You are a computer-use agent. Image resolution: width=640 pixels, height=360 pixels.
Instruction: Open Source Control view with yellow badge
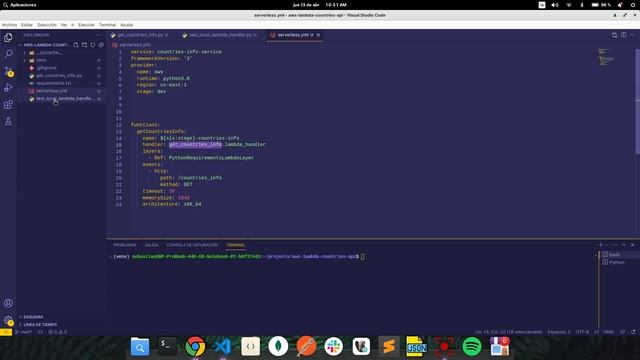pyautogui.click(x=8, y=71)
